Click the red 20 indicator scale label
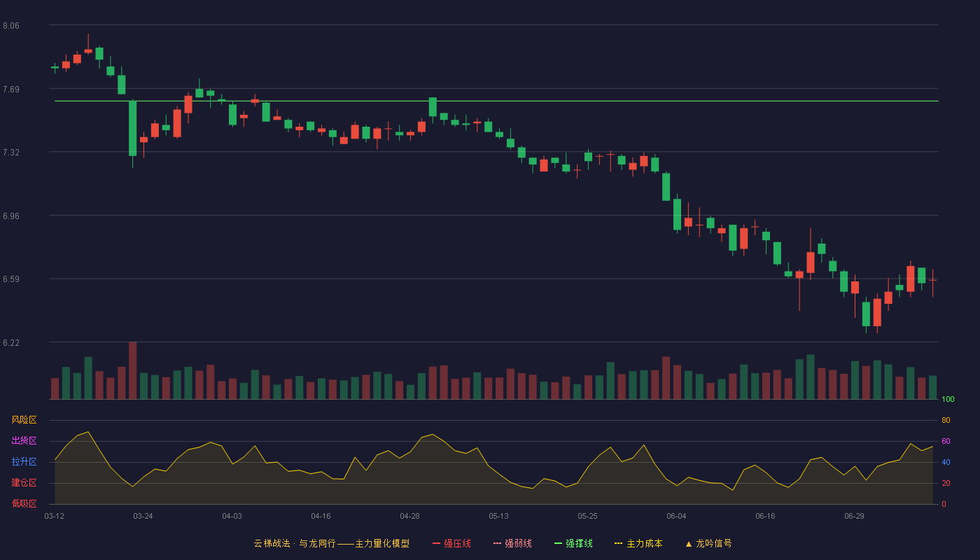The height and width of the screenshot is (560, 980). click(x=946, y=483)
